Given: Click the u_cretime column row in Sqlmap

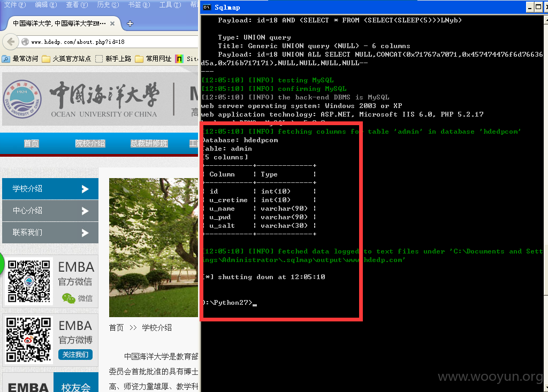Looking at the screenshot, I should pos(259,200).
